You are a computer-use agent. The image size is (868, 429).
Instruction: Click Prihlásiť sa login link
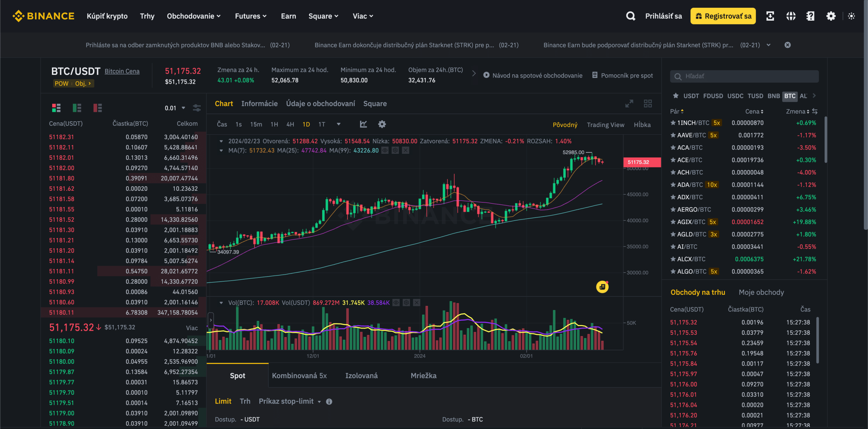pos(663,16)
